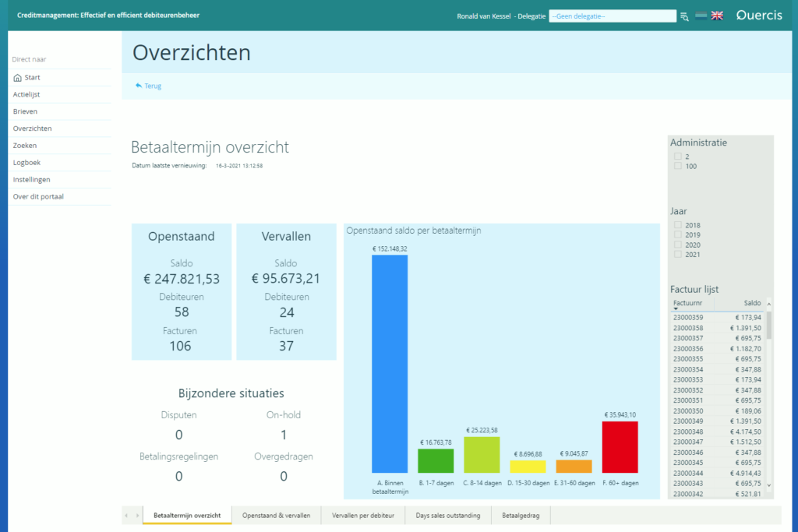Open Over dit portaal in the sidebar
Screen dimensions: 798x532
click(38, 197)
